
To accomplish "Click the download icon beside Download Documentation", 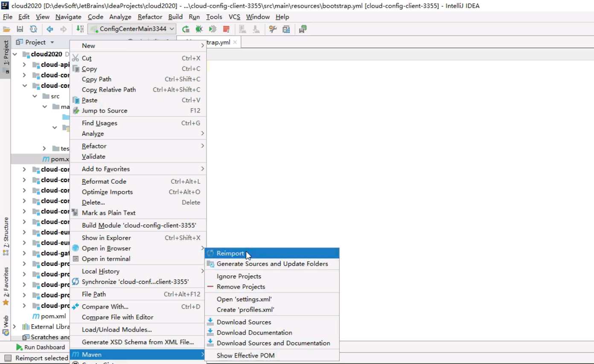I will (210, 332).
